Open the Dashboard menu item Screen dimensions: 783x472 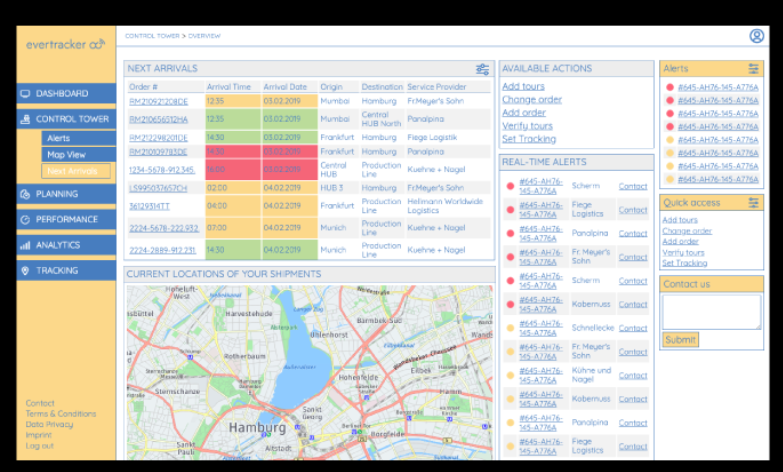(66, 93)
